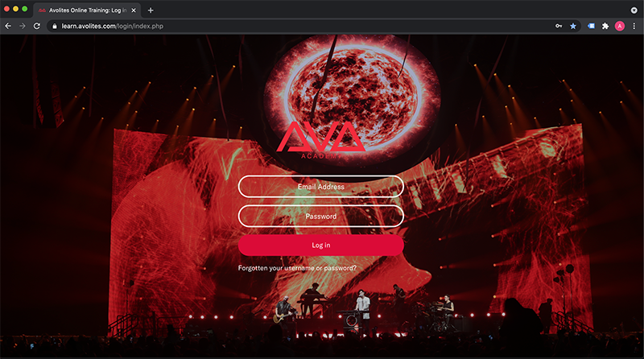Select the Avolites Online Training tab
The image size is (644, 359).
tap(87, 10)
